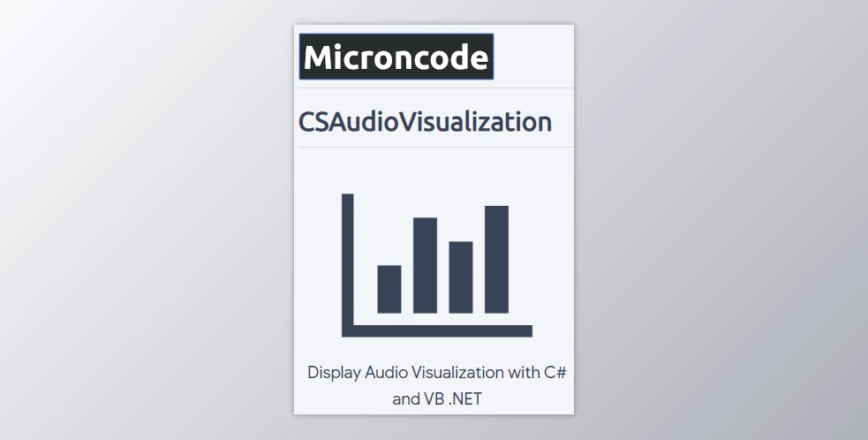This screenshot has width=868, height=440.
Task: Click the vertical axis of the chart icon
Action: tap(347, 256)
